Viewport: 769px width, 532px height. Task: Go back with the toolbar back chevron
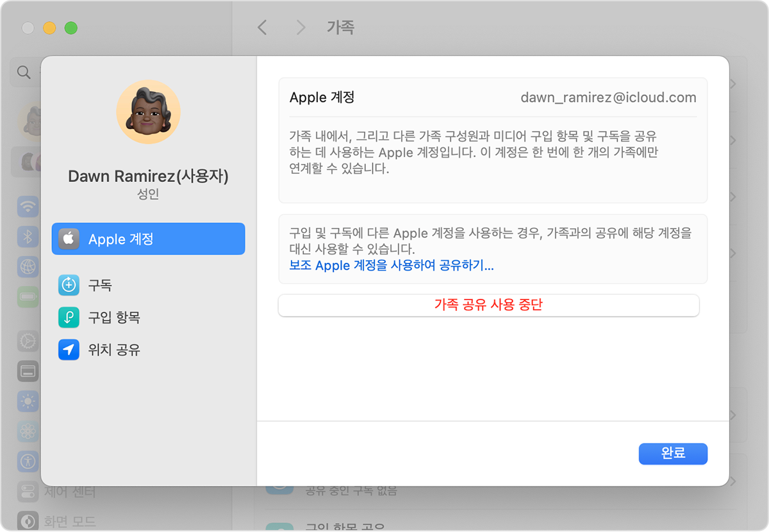tap(261, 27)
